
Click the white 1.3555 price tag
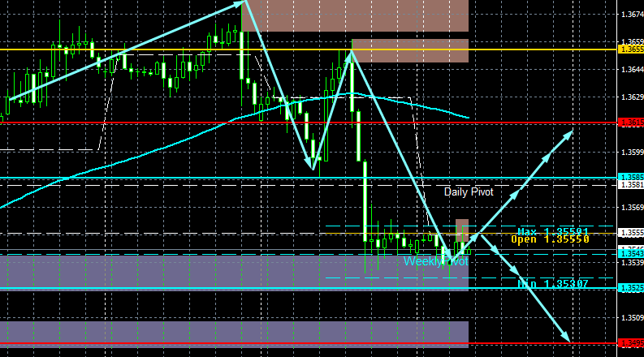631,233
